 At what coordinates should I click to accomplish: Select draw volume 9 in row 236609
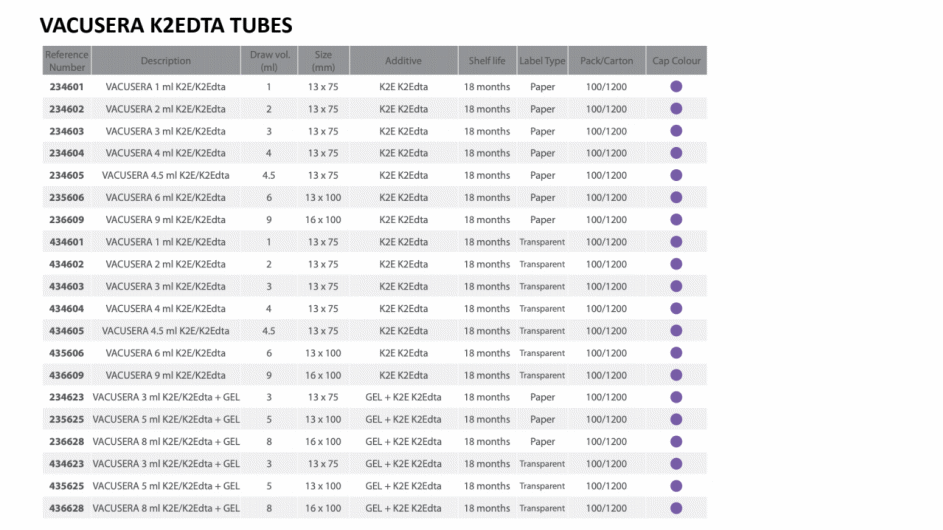pyautogui.click(x=269, y=220)
